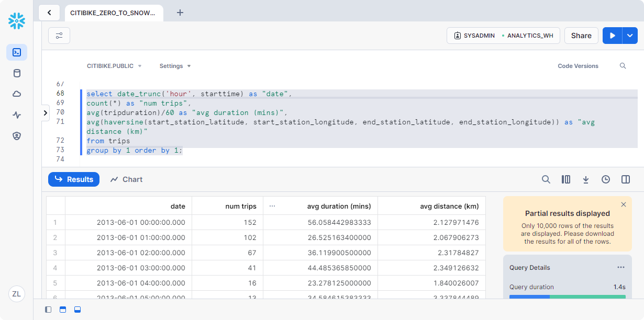Screen dimensions: 644x320
Task: Search the query results with magnifier icon
Action: (x=546, y=179)
